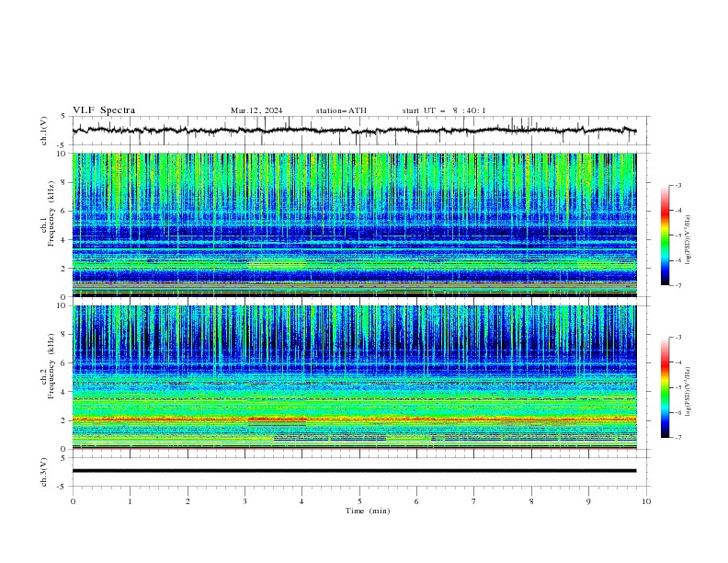Click the ch.1 spectrogram panel
Screen dimensions: 728x563
click(x=355, y=224)
